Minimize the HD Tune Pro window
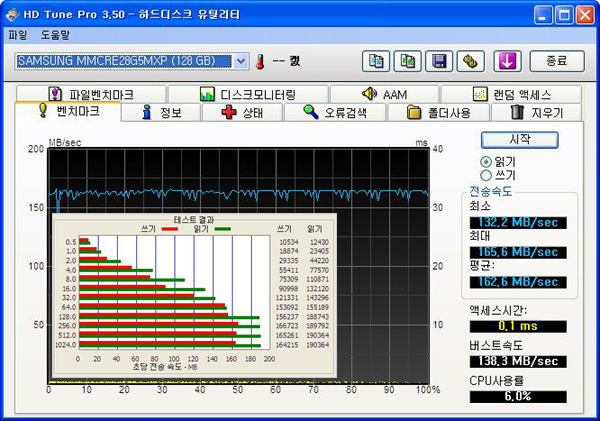 click(543, 15)
